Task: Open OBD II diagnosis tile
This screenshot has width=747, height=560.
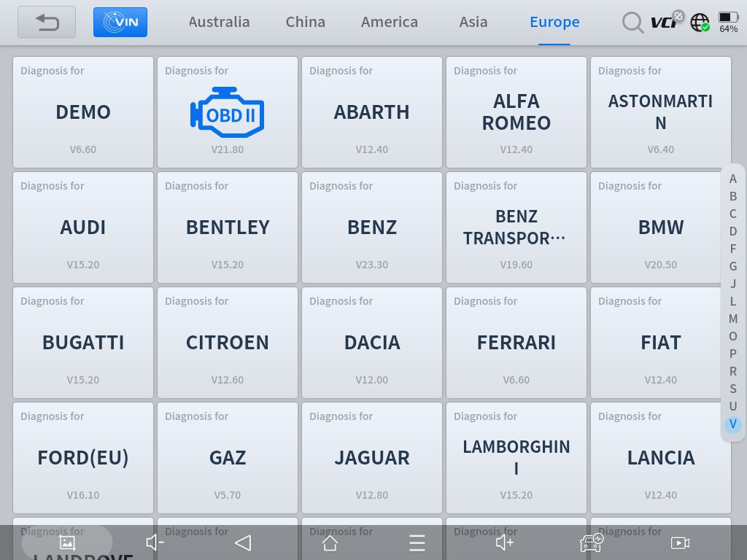Action: [228, 112]
